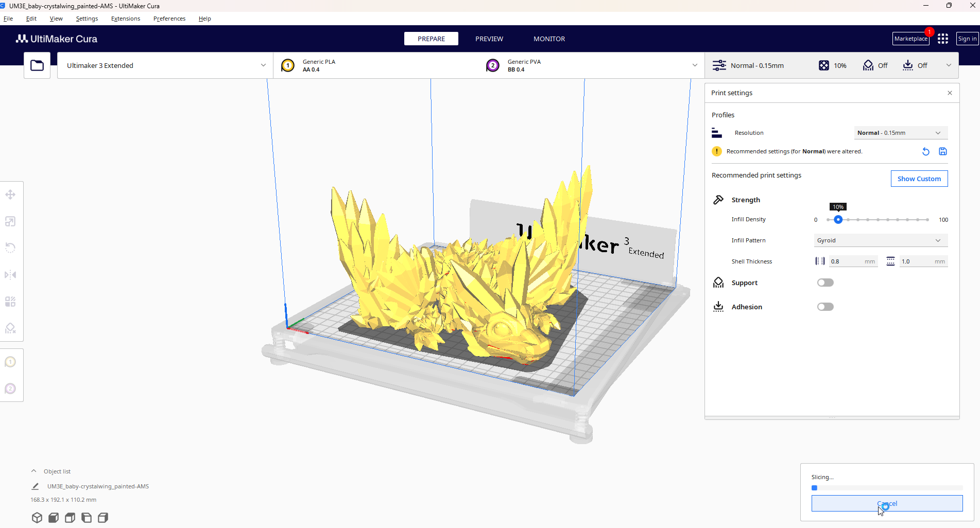Open the Infill Pattern dropdown showing Gyroid
980x528 pixels.
(880, 240)
